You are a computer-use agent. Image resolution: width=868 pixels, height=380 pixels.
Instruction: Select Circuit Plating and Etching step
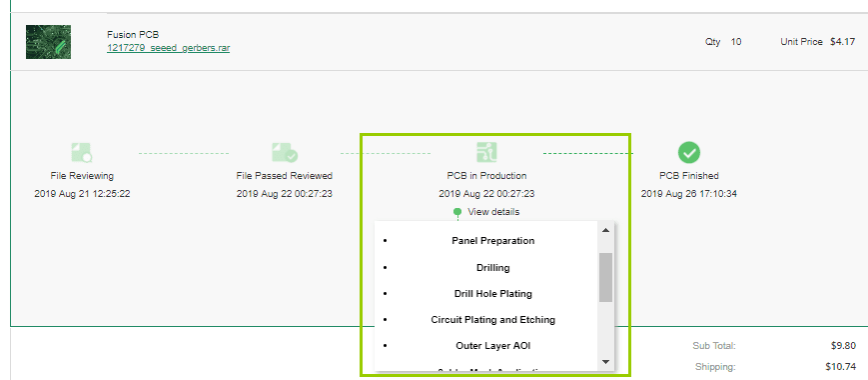coord(492,320)
